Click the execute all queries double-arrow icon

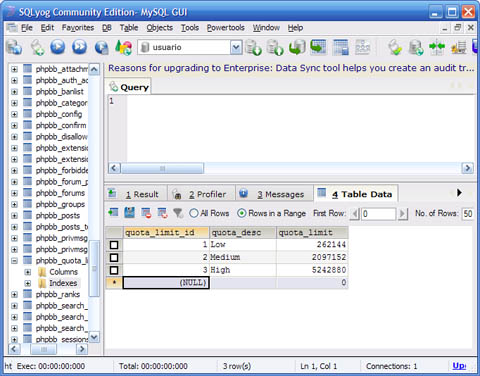tap(79, 47)
